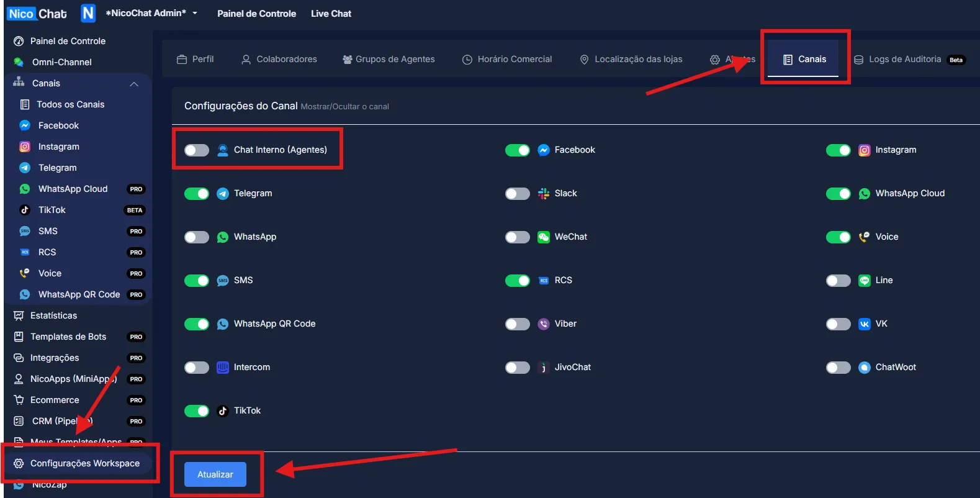The width and height of the screenshot is (980, 498).
Task: Turn on the Slack channel toggle
Action: (x=518, y=194)
